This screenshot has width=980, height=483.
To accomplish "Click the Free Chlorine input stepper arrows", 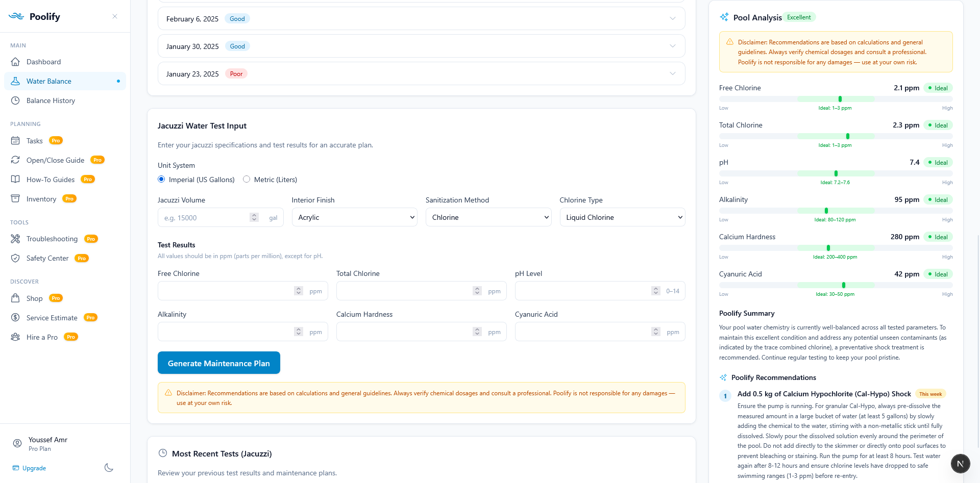I will (299, 291).
